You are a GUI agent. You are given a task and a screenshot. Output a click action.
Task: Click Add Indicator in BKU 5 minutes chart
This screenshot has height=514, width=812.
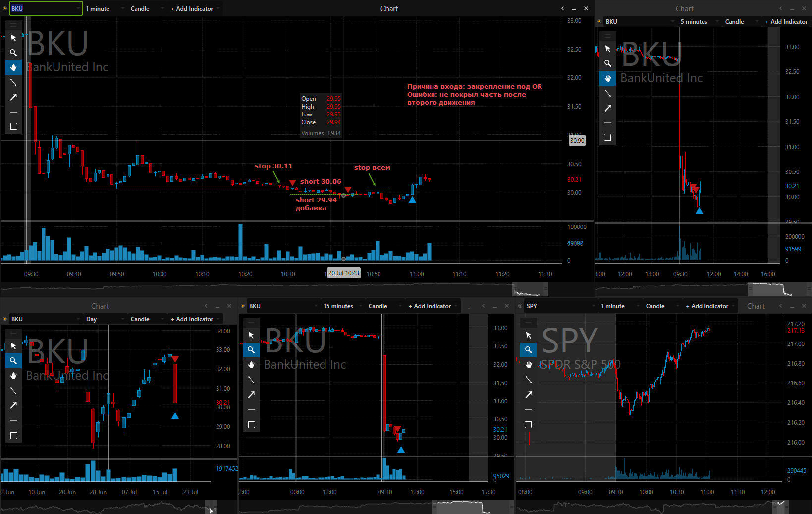[x=786, y=22]
